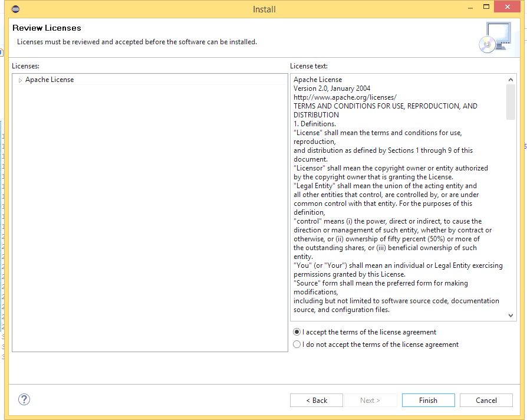Expand the Apache License entry
The image size is (527, 420).
coord(19,79)
